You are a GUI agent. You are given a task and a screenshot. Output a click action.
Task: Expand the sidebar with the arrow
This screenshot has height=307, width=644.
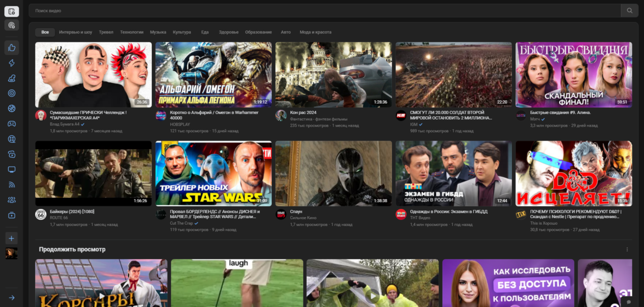12,298
